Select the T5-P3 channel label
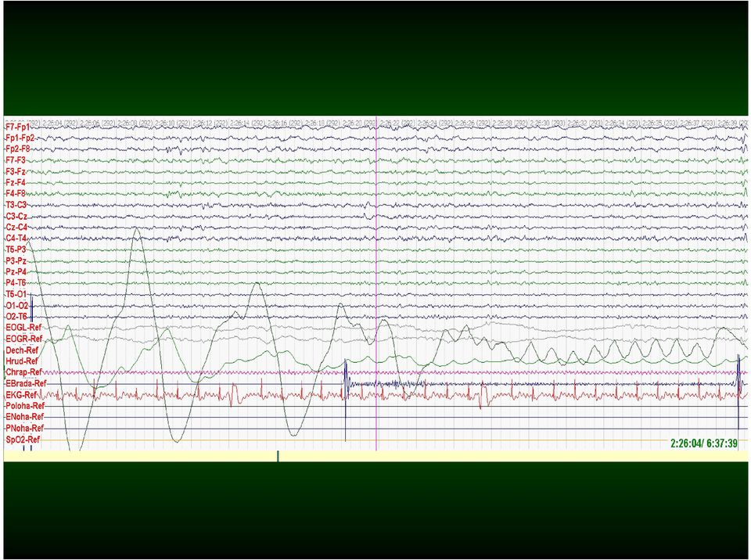The height and width of the screenshot is (560, 751). pos(16,249)
